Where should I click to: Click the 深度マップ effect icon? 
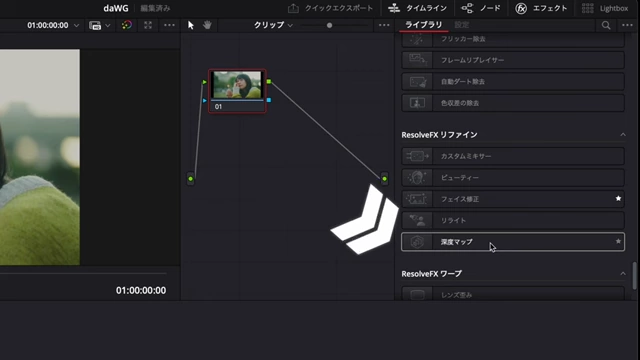[x=417, y=242]
